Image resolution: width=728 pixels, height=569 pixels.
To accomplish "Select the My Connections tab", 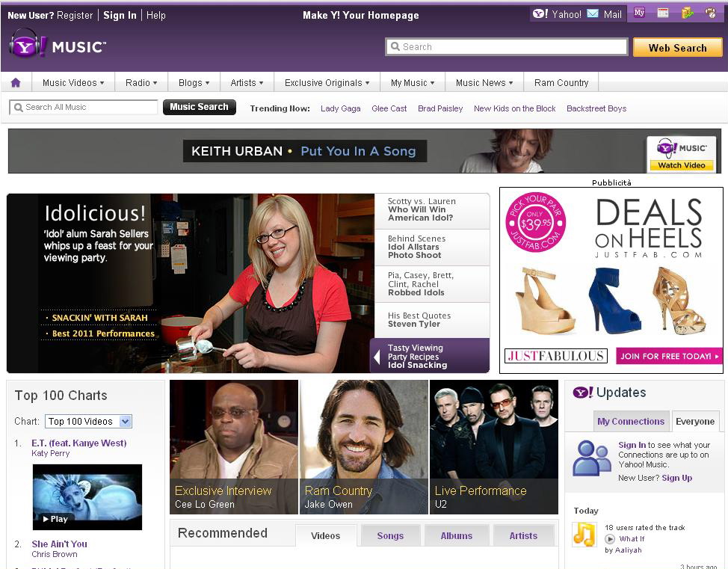I will tap(631, 422).
